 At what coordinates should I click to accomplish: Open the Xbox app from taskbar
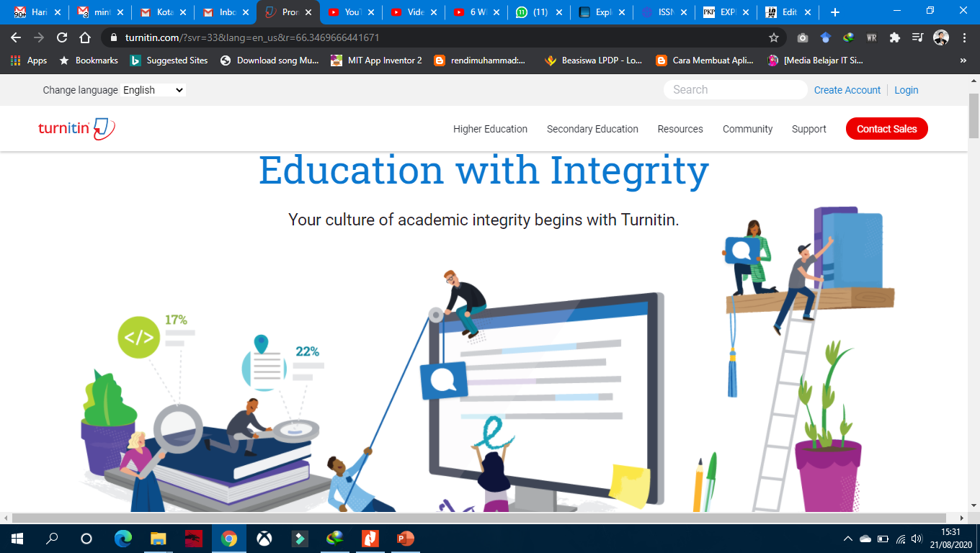264,538
